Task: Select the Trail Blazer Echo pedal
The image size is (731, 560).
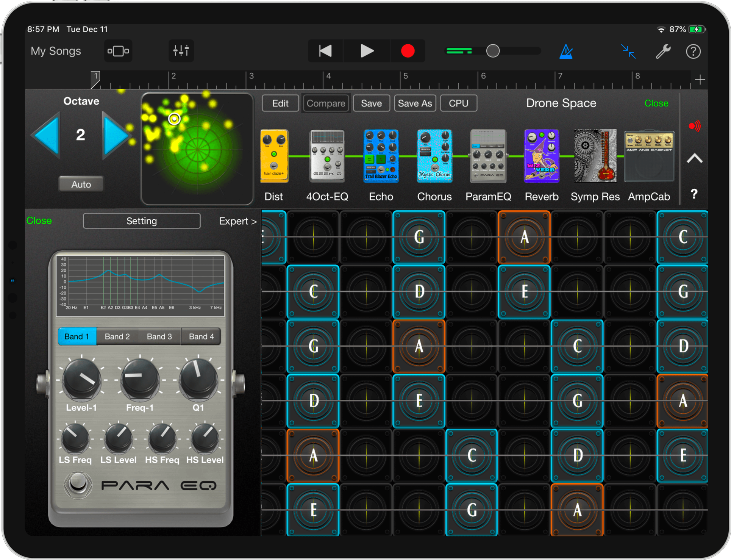Action: point(381,156)
